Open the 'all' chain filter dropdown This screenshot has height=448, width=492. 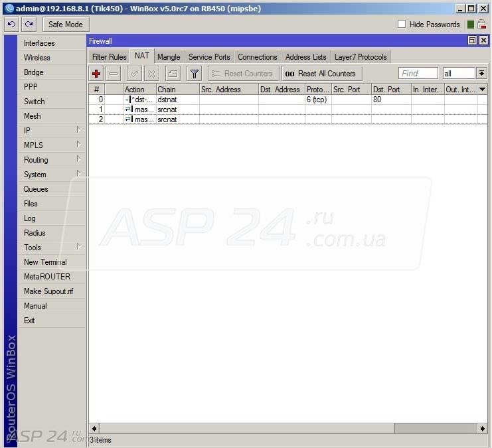pos(481,74)
